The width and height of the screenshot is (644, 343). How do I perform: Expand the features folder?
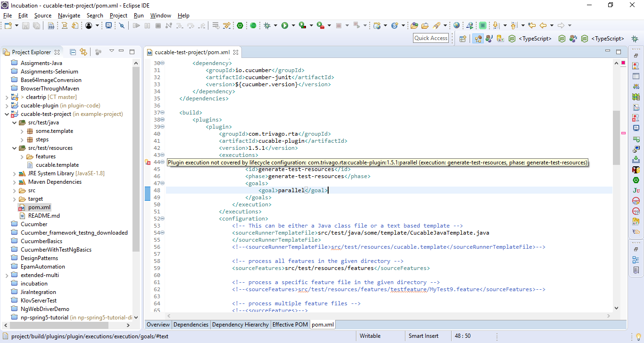(22, 156)
